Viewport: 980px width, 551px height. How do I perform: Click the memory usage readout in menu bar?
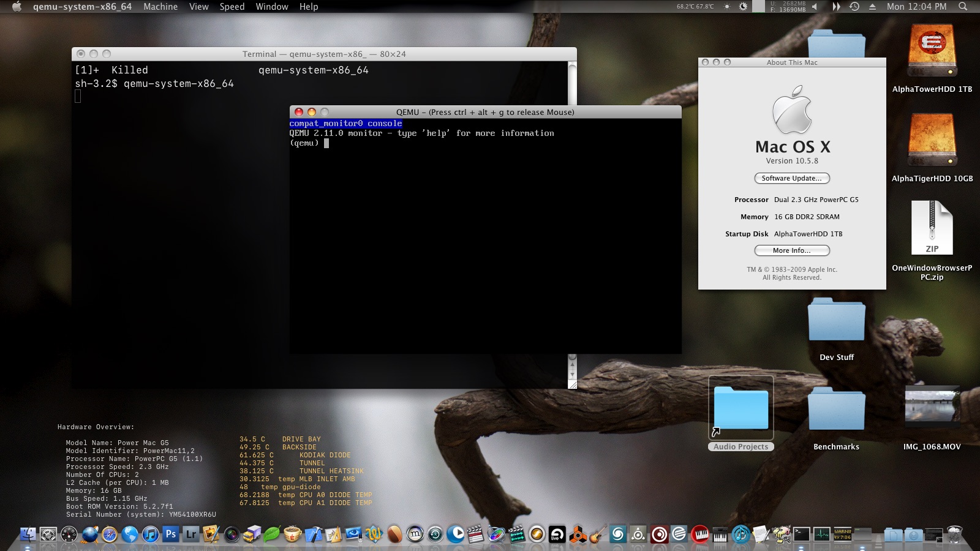pyautogui.click(x=788, y=6)
